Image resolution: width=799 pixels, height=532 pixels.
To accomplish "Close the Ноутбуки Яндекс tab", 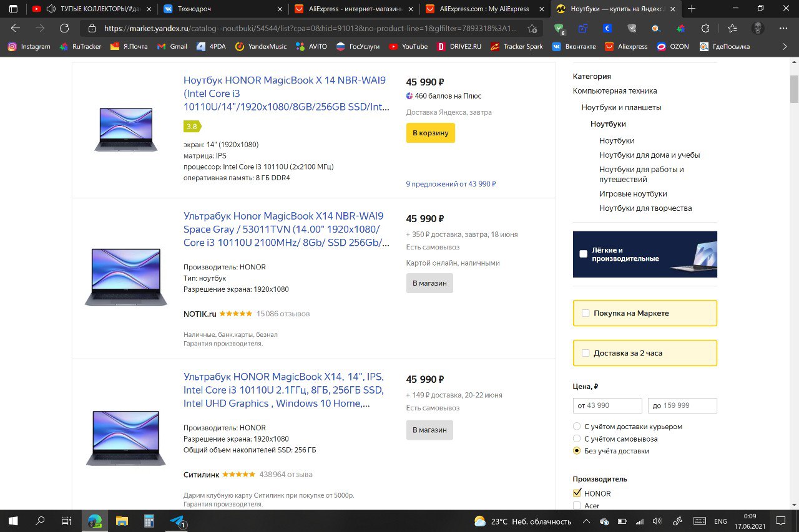I will (x=674, y=9).
